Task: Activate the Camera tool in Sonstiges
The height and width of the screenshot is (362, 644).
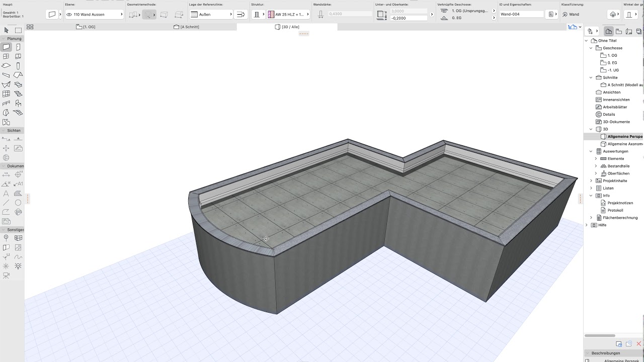Action: pyautogui.click(x=6, y=276)
